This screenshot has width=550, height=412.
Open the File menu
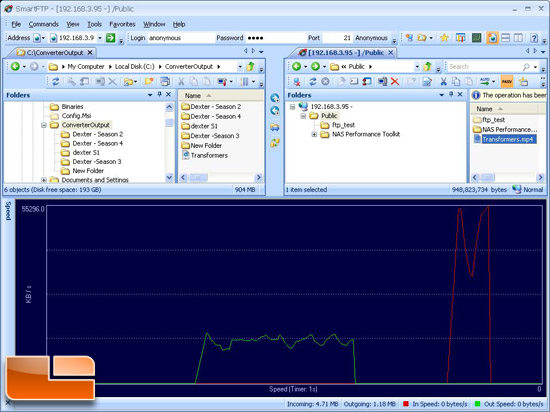coord(16,24)
